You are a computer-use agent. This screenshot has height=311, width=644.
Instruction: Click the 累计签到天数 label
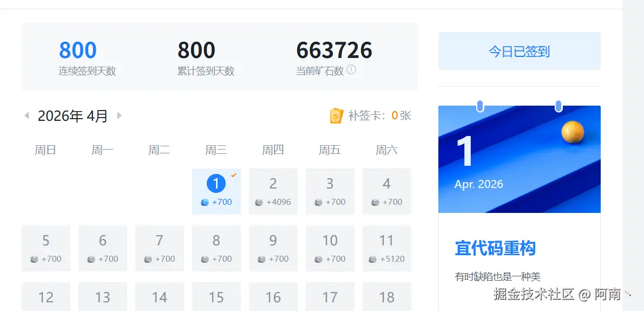click(206, 71)
